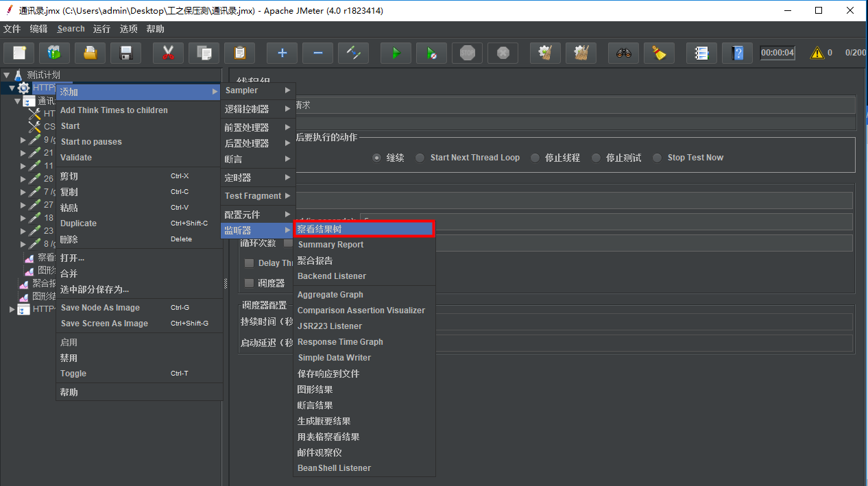Click the New test plan toolbar icon
Screen dimensions: 868x486
pyautogui.click(x=19, y=53)
